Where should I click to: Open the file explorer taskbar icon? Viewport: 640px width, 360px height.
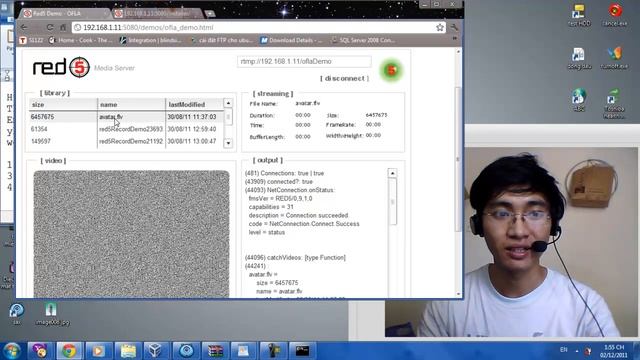point(128,351)
